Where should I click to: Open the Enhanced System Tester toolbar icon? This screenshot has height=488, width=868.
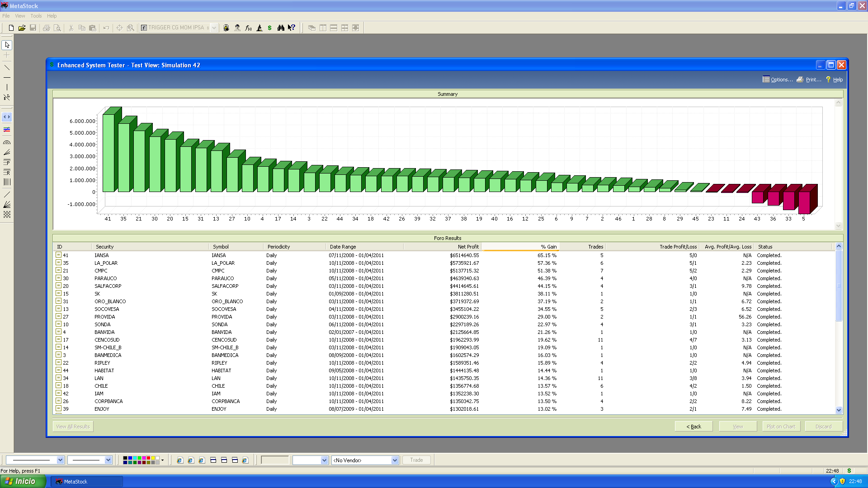(x=259, y=28)
